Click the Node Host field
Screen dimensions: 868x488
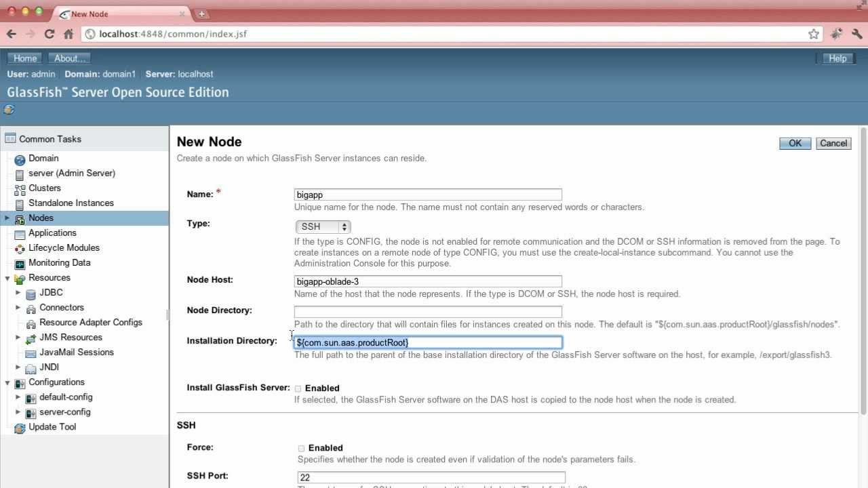click(x=428, y=281)
